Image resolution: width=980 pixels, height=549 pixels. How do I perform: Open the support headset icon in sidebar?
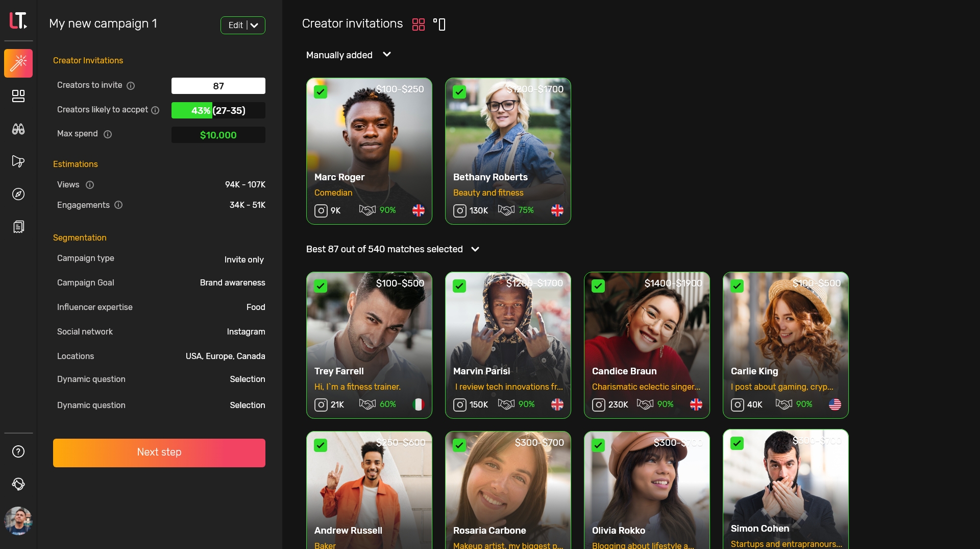click(x=18, y=484)
